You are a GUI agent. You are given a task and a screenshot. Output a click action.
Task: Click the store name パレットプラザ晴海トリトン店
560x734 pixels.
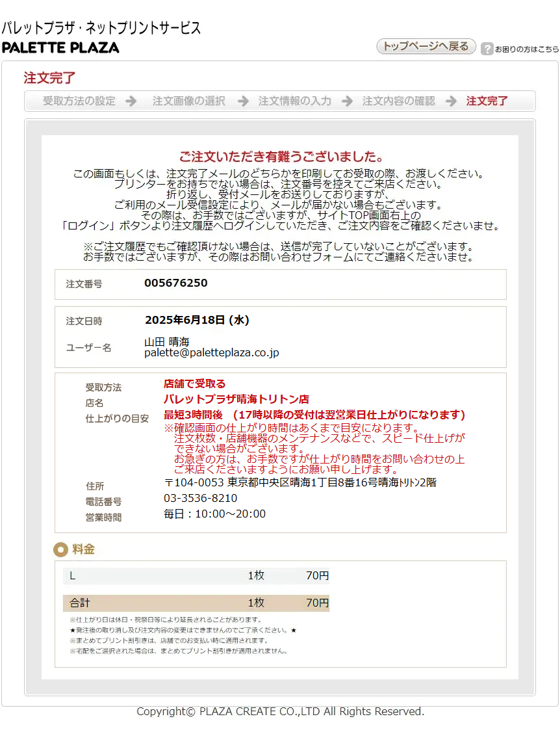pyautogui.click(x=236, y=399)
